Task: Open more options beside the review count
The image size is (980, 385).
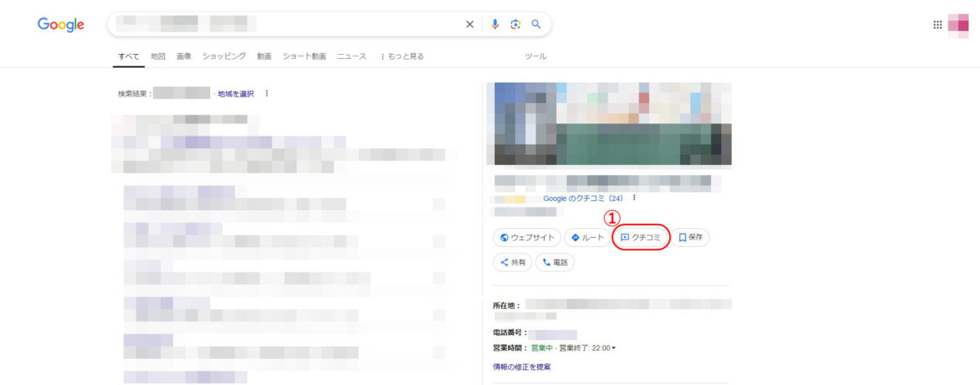Action: [x=634, y=199]
